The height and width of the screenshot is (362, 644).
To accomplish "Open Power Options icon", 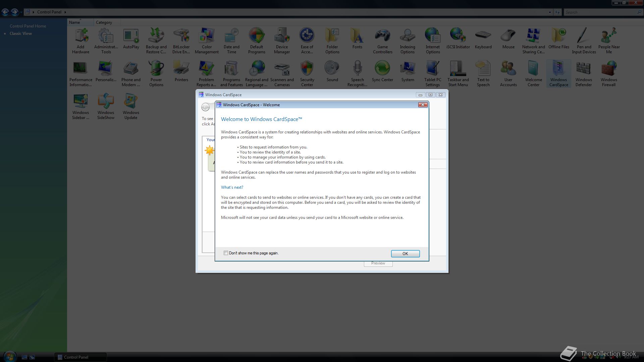I will (x=156, y=74).
